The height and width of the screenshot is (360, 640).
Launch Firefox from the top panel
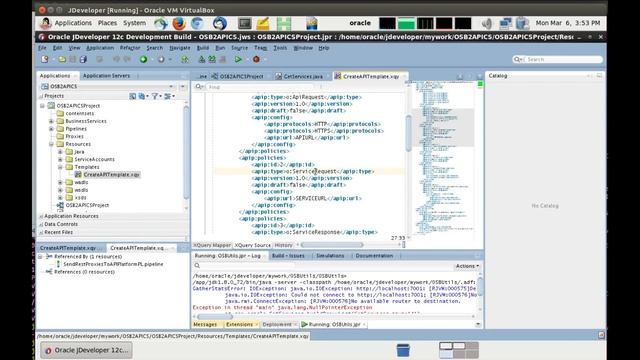[x=179, y=23]
